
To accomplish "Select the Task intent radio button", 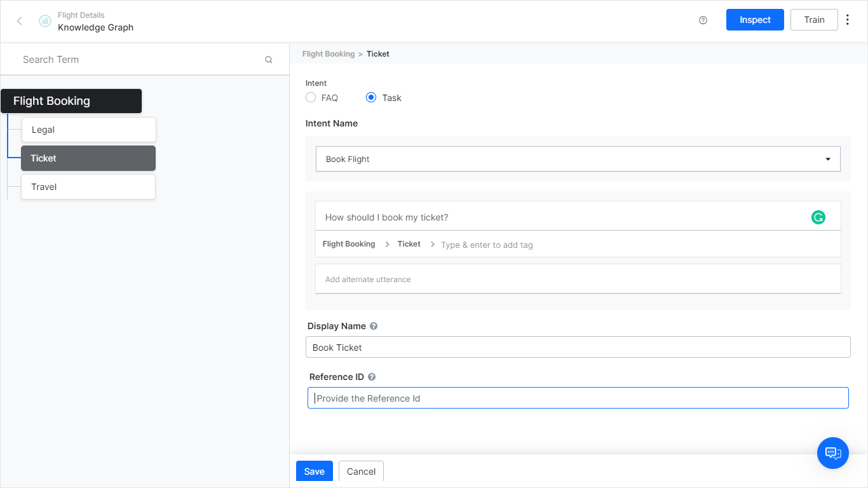I will [x=370, y=97].
